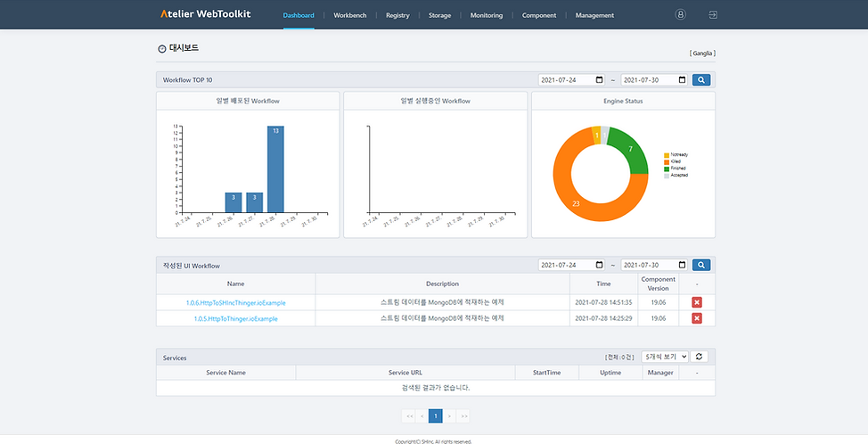
Task: Select page 1 in pagination
Action: pos(436,415)
